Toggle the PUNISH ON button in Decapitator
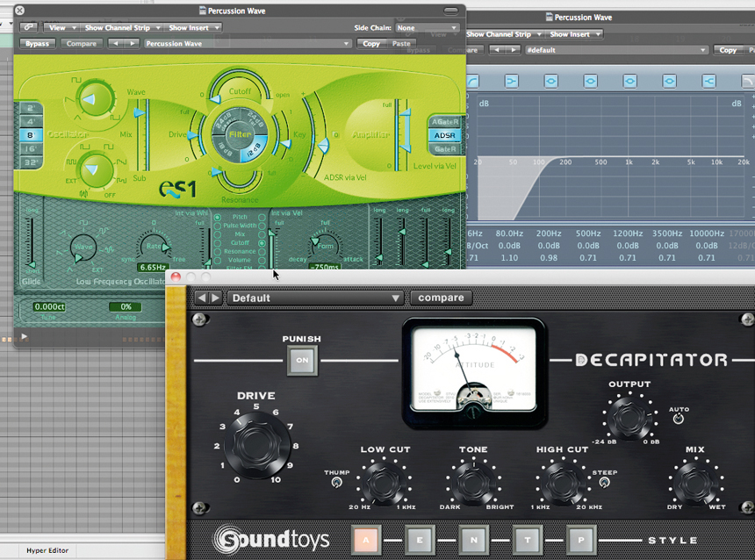Screen dimensions: 755x560 click(302, 360)
